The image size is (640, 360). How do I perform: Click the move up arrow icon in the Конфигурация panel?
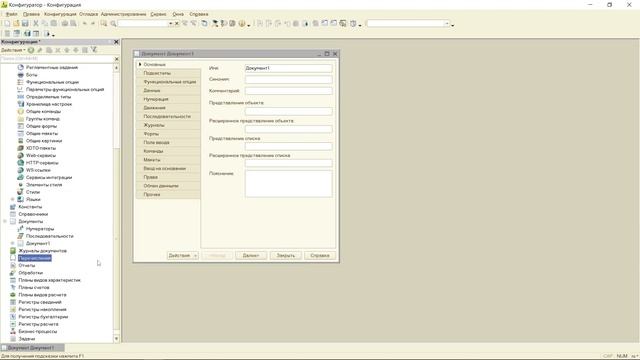[x=67, y=50]
